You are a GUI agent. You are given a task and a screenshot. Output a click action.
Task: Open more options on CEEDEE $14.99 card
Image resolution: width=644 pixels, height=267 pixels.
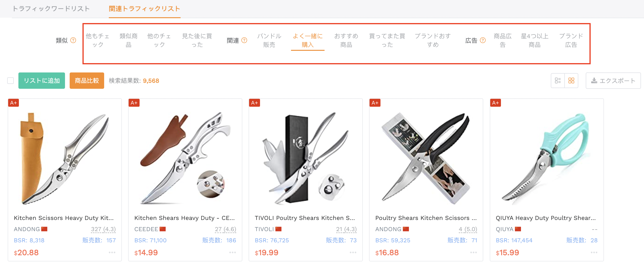click(x=233, y=253)
